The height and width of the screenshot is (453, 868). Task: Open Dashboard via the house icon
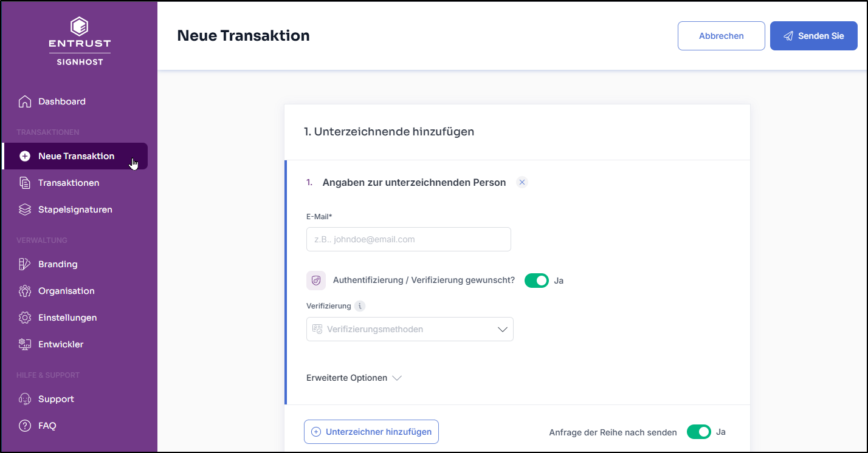click(25, 101)
